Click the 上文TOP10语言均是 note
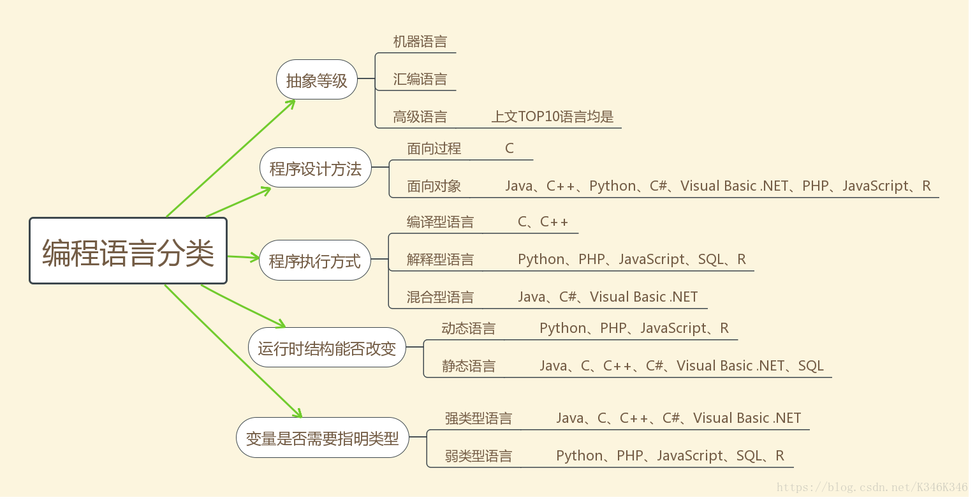 [552, 116]
